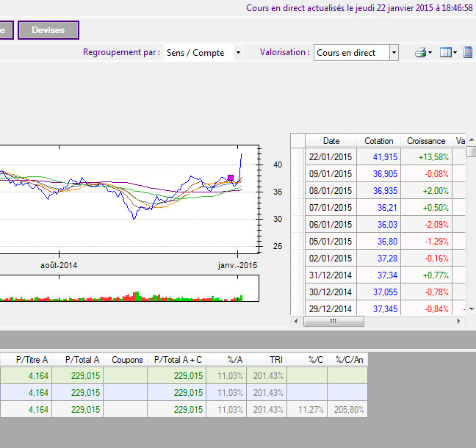Click the pink marker on the chart
This screenshot has height=448, width=476.
(231, 178)
